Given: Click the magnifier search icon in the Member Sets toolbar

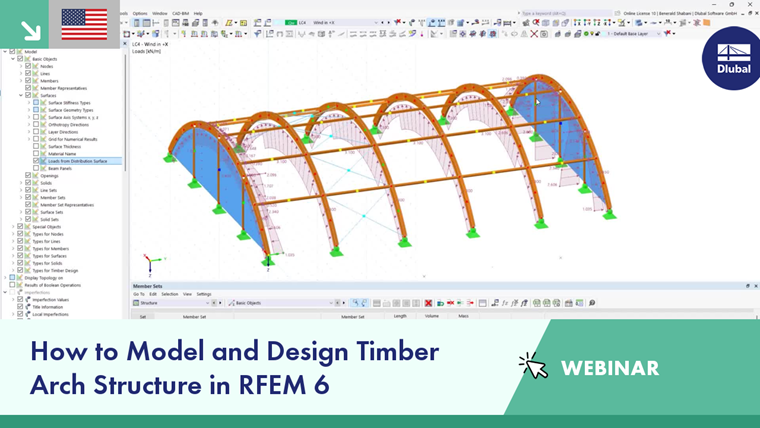Looking at the screenshot, I should 592,303.
